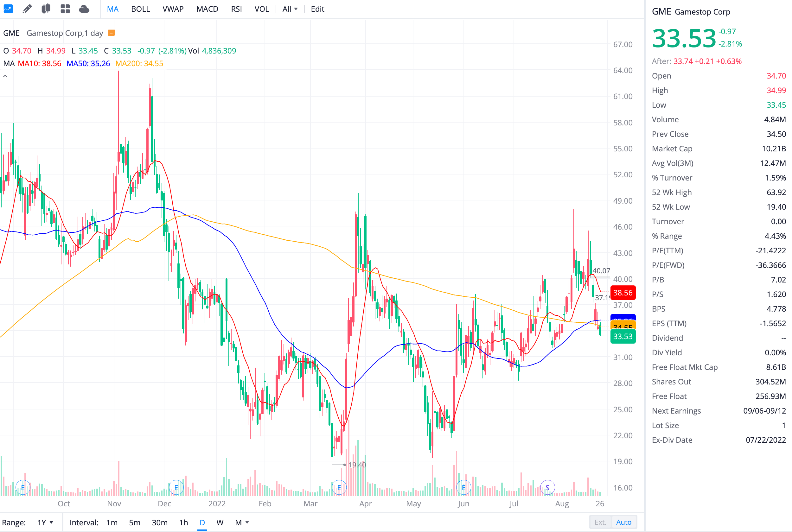This screenshot has height=532, width=792.
Task: Click the blue line chart icon
Action: (x=8, y=9)
